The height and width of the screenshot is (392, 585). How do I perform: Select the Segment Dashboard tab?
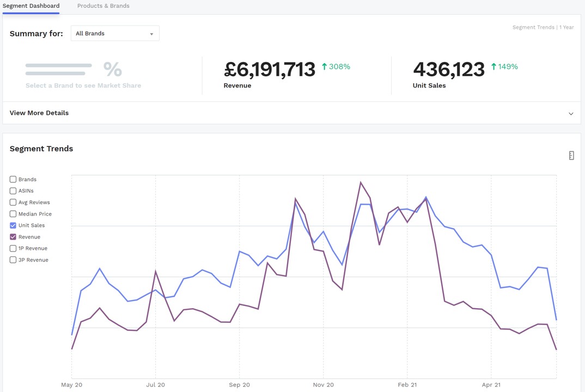pos(31,6)
